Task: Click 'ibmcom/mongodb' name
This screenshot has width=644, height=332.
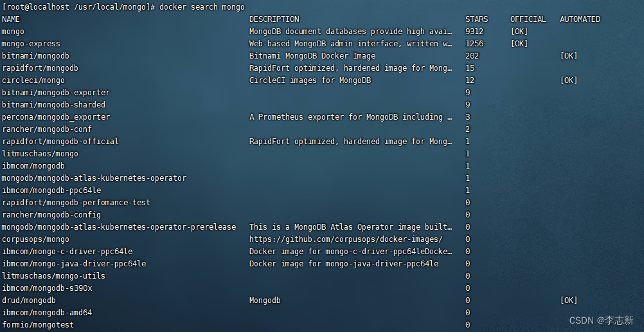Action: 33,166
